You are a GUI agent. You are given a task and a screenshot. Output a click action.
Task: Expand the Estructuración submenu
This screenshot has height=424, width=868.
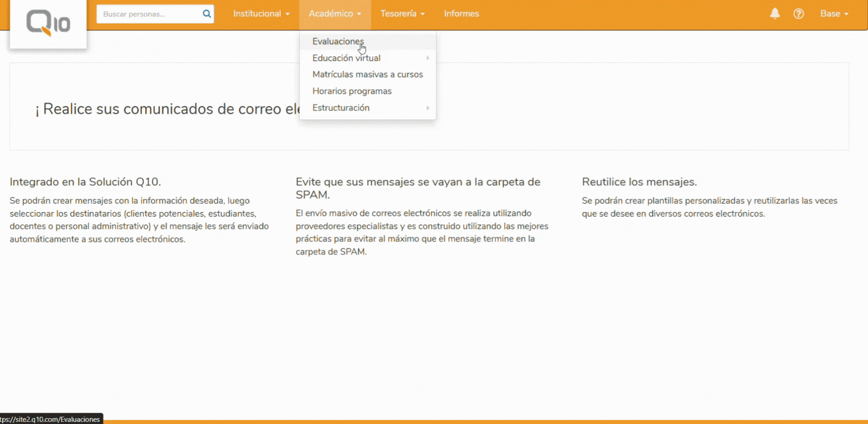341,108
